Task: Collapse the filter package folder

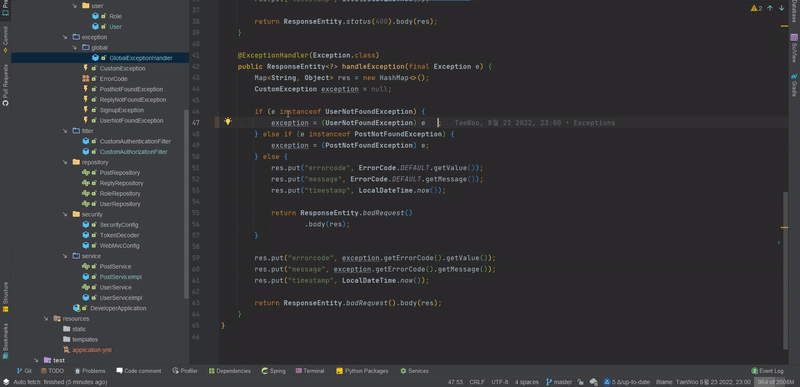Action: (x=65, y=131)
